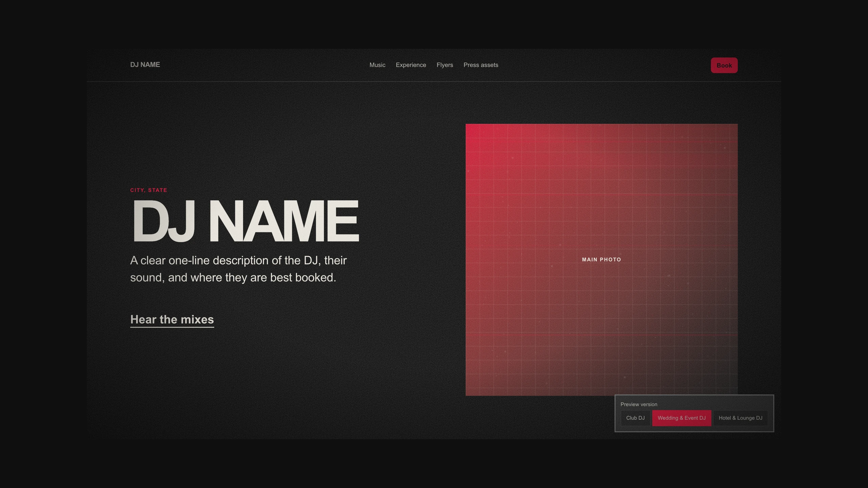
Task: Click the Preview version label
Action: (x=638, y=404)
